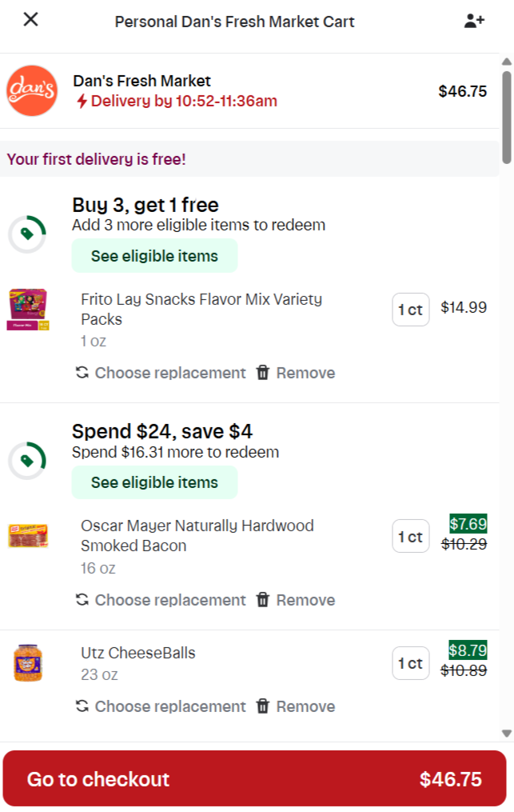Open the 1 ct quantity for Utz CheeseBalls
514x812 pixels.
pyautogui.click(x=410, y=663)
